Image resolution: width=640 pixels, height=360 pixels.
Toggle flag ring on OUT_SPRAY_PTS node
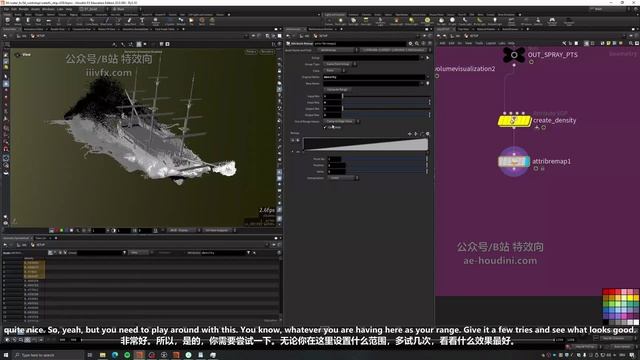[x=531, y=62]
